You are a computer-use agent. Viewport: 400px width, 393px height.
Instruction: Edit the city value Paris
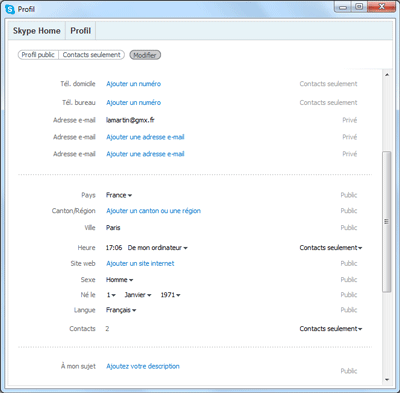(113, 228)
